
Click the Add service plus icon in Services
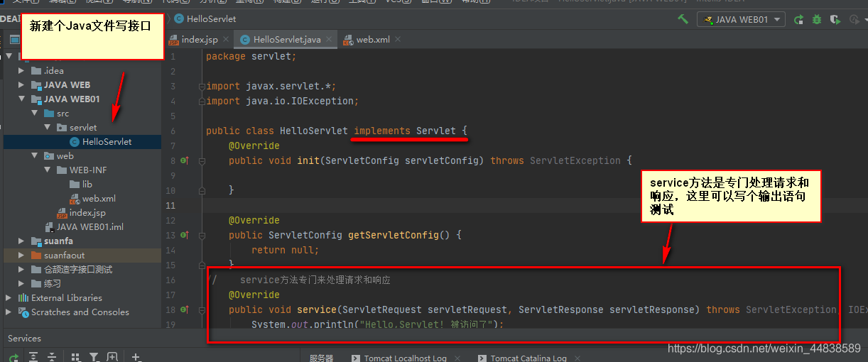coord(136,357)
